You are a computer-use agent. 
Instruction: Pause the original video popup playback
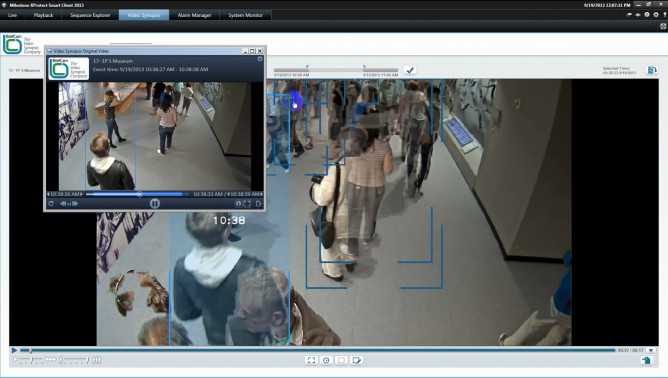tap(155, 204)
